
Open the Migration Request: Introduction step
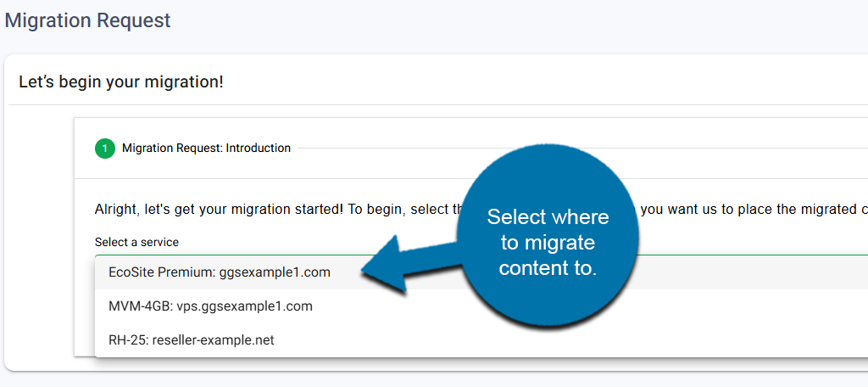tap(206, 149)
